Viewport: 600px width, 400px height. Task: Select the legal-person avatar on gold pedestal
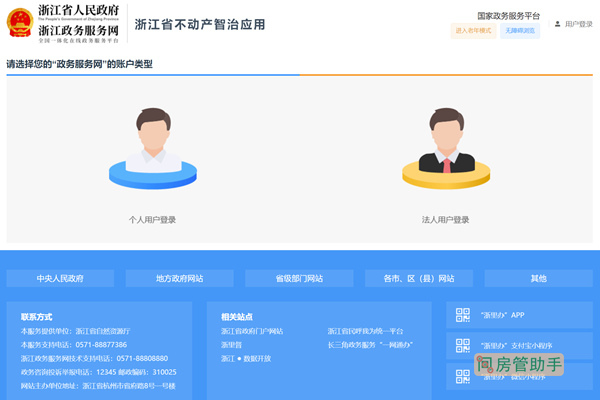pos(446,149)
